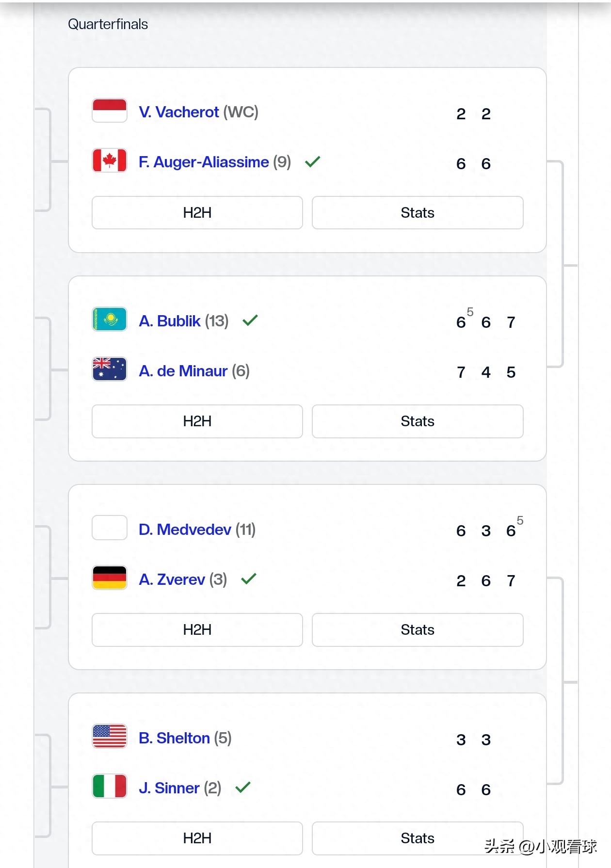Click the Quarterfinals round heading
The height and width of the screenshot is (868, 611).
coord(108,24)
